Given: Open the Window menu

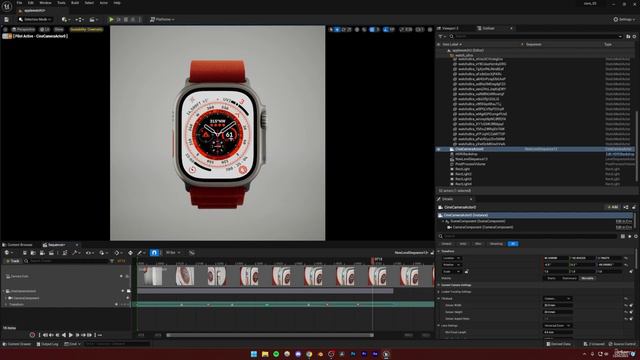Looking at the screenshot, I should pyautogui.click(x=45, y=3).
